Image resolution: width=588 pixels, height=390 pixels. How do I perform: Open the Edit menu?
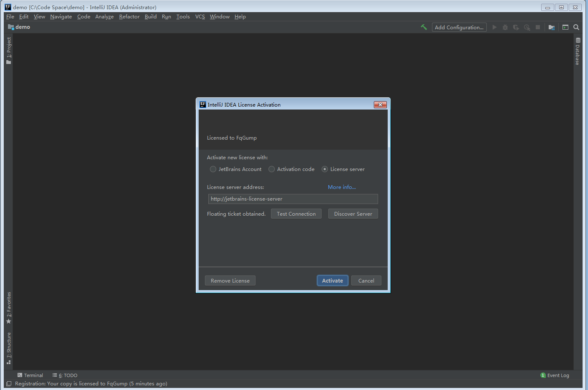pos(24,17)
